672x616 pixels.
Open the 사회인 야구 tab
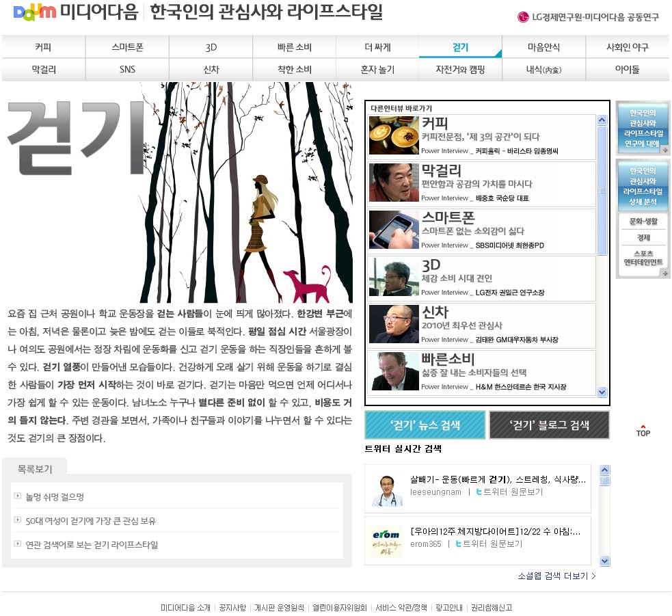tap(628, 47)
